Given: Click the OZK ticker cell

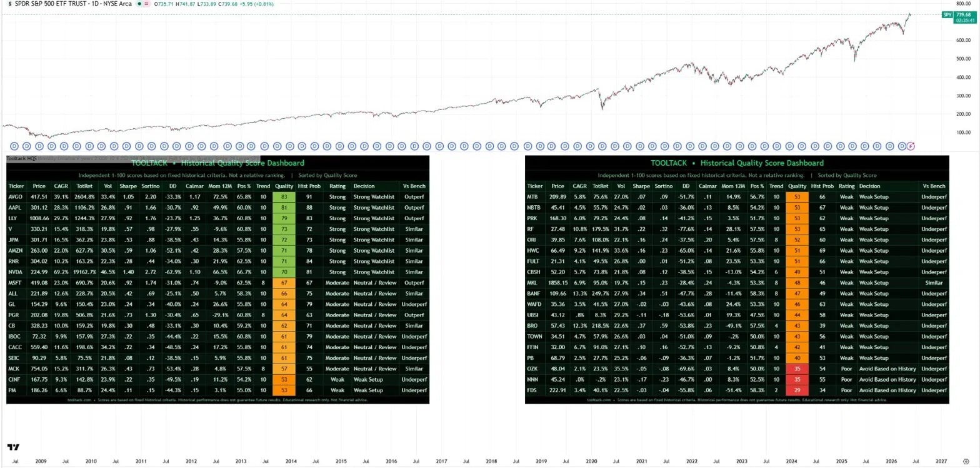Looking at the screenshot, I should coord(535,369).
